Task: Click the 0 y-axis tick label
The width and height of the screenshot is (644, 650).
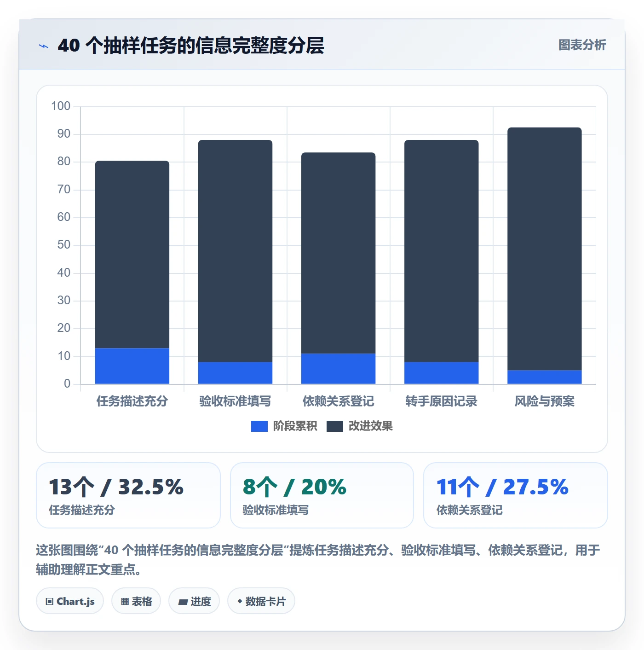Action: click(67, 384)
